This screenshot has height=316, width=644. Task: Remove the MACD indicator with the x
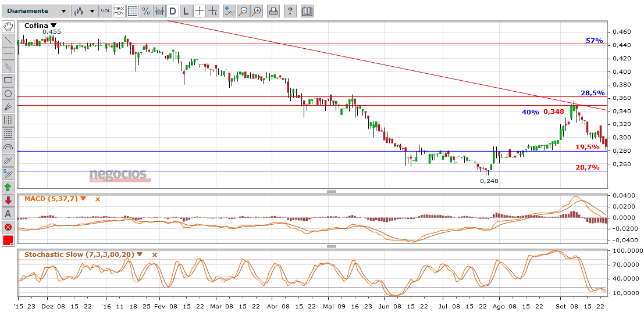pyautogui.click(x=98, y=199)
